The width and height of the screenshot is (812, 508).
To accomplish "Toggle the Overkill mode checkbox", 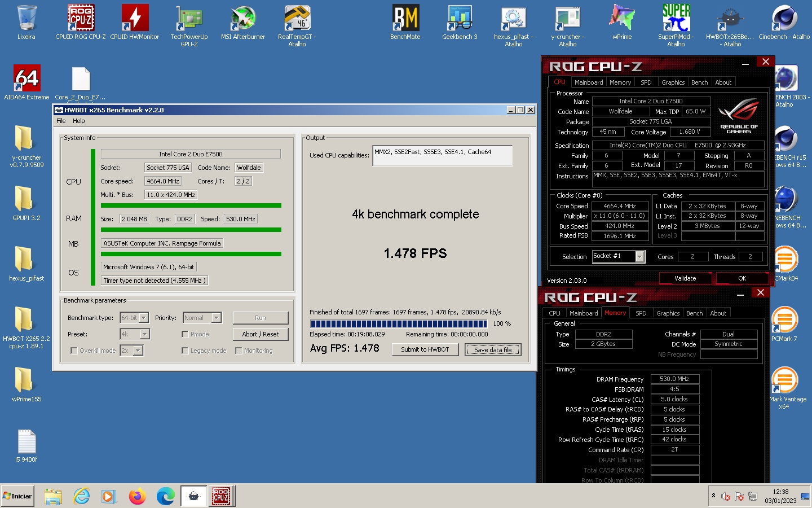I will [74, 351].
